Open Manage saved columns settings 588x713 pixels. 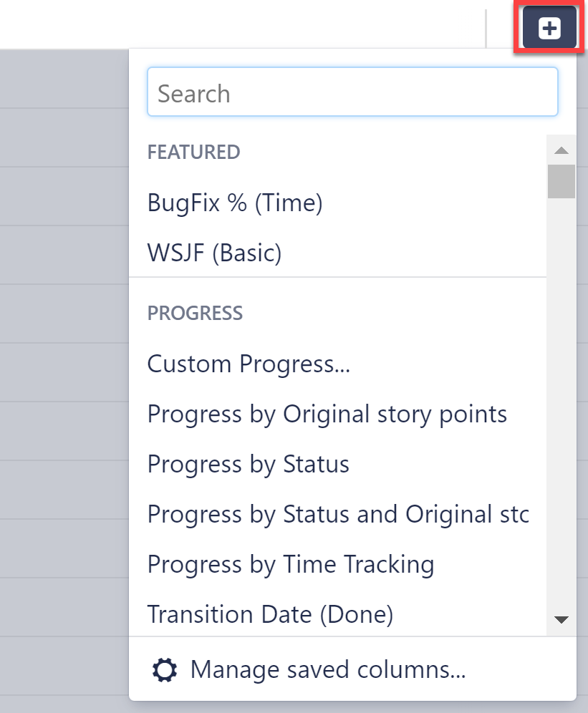[327, 669]
